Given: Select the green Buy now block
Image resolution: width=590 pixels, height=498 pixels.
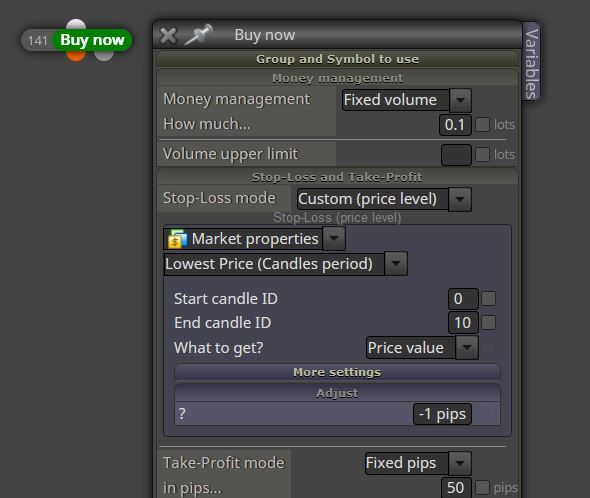Looking at the screenshot, I should 92,40.
